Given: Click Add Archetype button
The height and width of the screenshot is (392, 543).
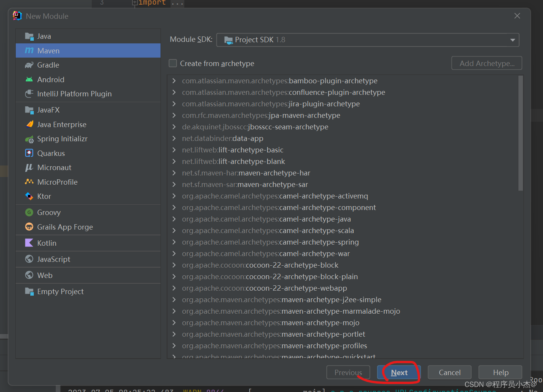Looking at the screenshot, I should (487, 63).
